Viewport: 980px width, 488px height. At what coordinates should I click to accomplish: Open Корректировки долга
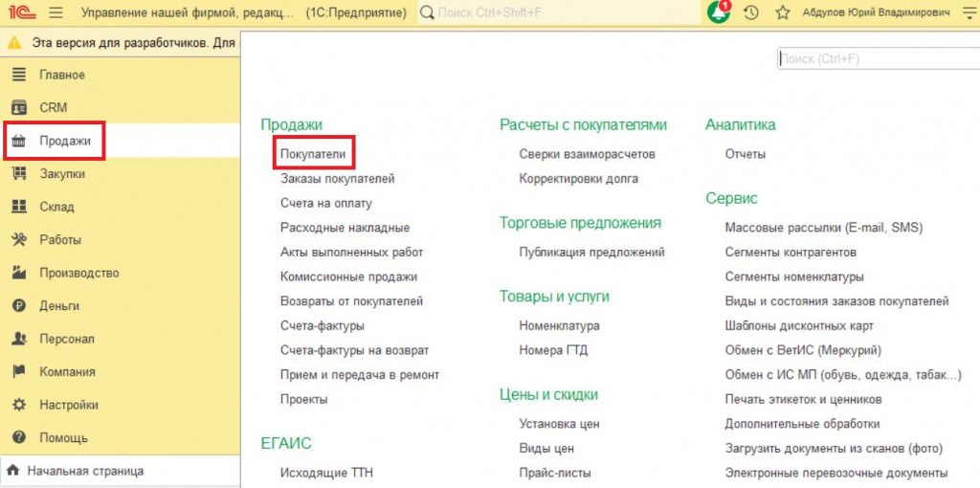pyautogui.click(x=579, y=179)
